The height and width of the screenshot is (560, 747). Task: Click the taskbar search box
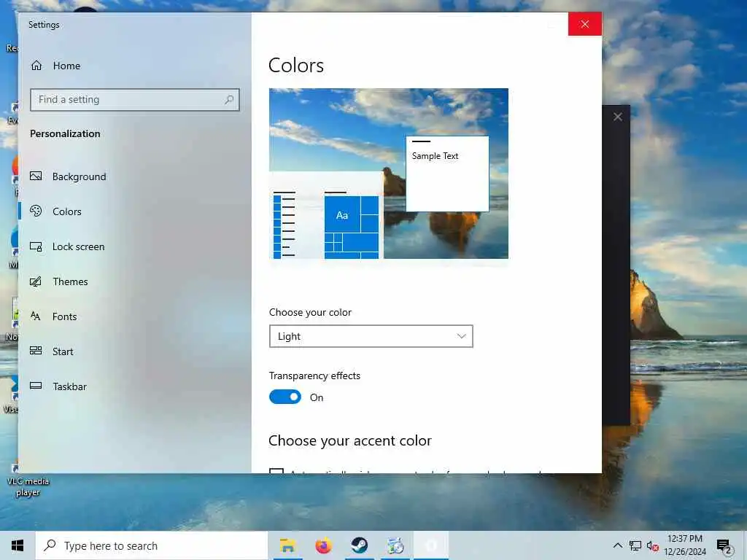pos(152,545)
